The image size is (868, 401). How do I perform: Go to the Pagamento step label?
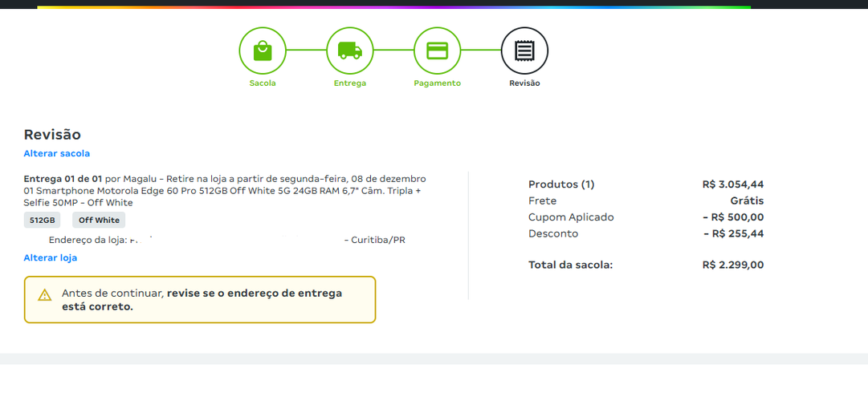(x=437, y=83)
